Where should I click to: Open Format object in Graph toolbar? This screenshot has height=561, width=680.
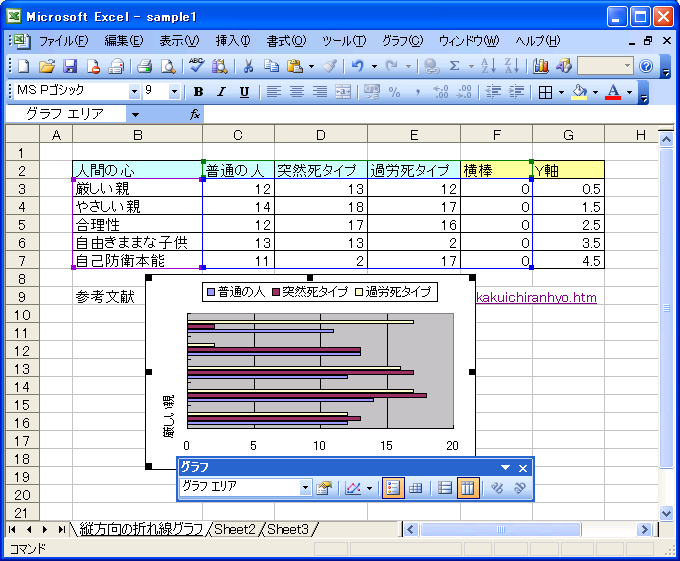[x=324, y=488]
